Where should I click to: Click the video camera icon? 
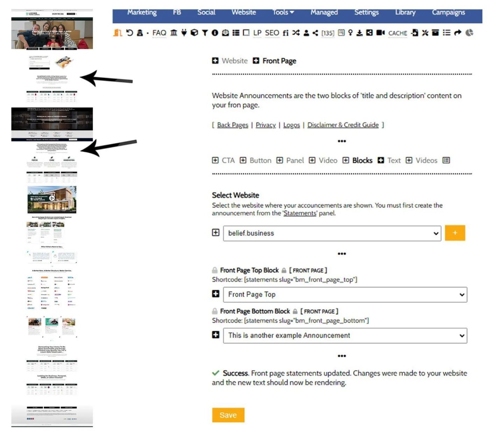pos(380,33)
